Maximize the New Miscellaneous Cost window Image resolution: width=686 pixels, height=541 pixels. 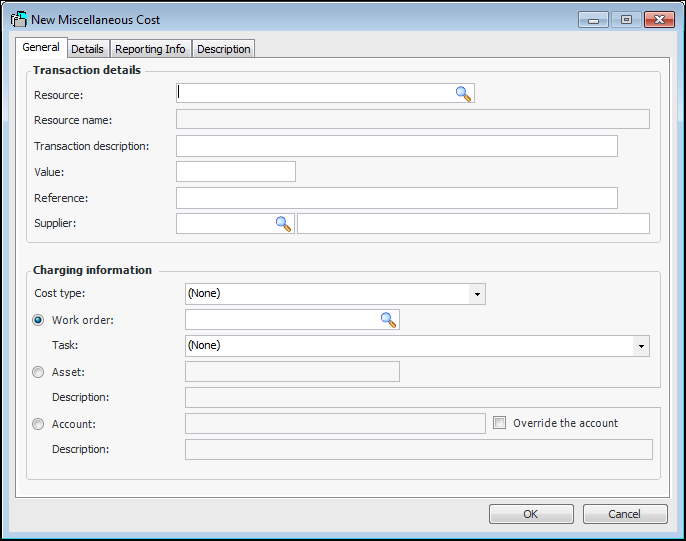click(x=626, y=20)
